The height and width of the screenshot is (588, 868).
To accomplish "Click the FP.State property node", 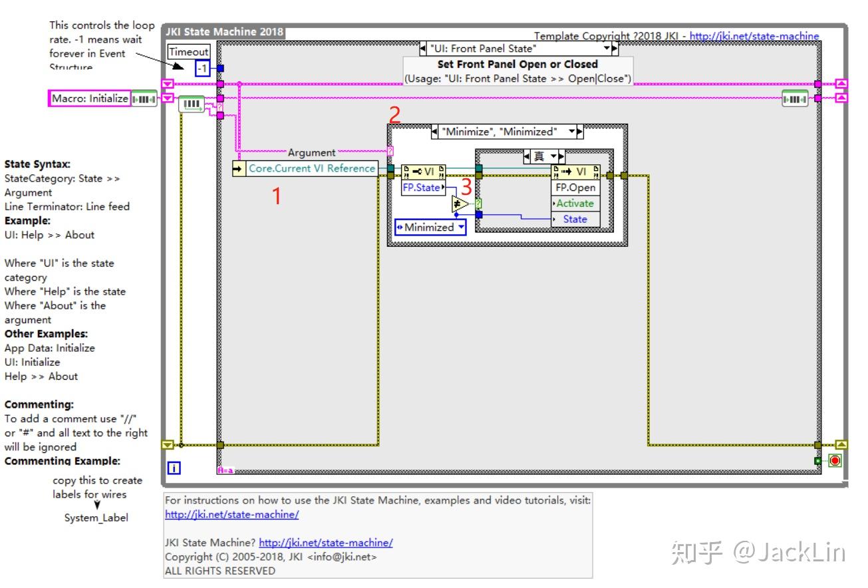I will [424, 188].
